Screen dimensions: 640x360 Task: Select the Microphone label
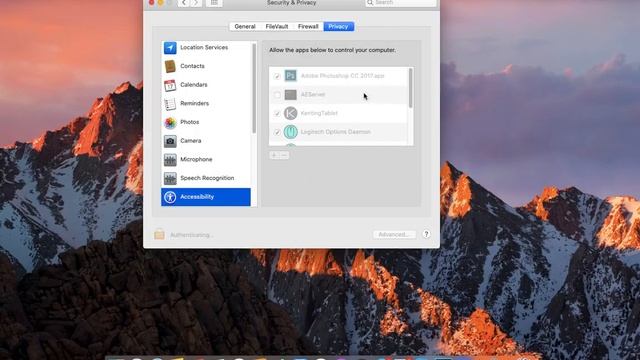(x=196, y=160)
